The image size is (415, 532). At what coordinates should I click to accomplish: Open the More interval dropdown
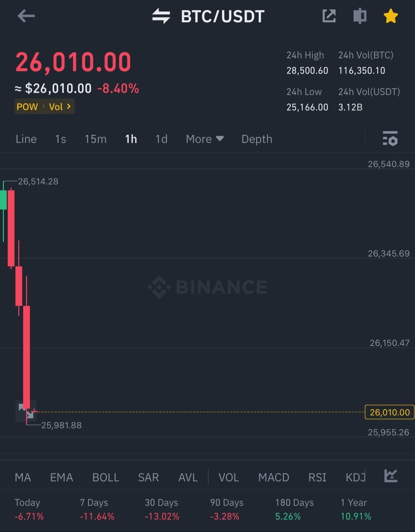coord(204,139)
